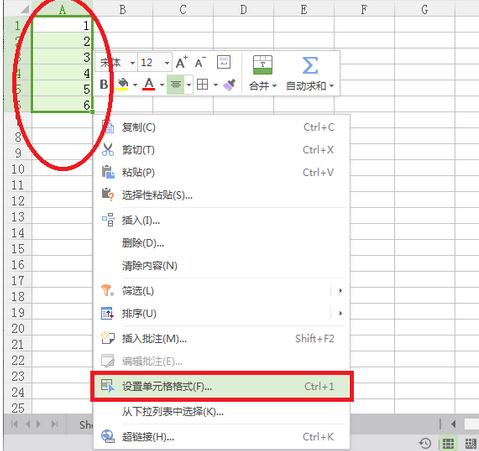Image resolution: width=479 pixels, height=451 pixels.
Task: Open font color dropdown arrow
Action: [162, 85]
